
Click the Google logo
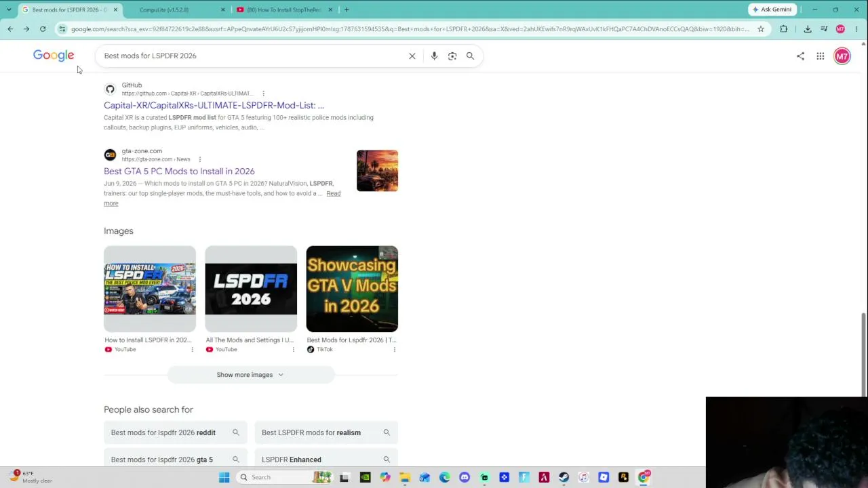(x=54, y=56)
